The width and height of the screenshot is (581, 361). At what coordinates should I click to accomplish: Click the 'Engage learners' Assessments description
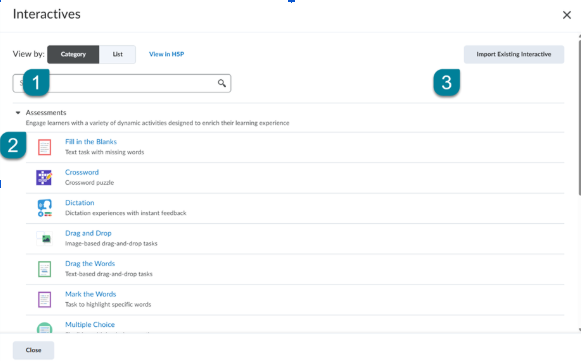coord(157,123)
